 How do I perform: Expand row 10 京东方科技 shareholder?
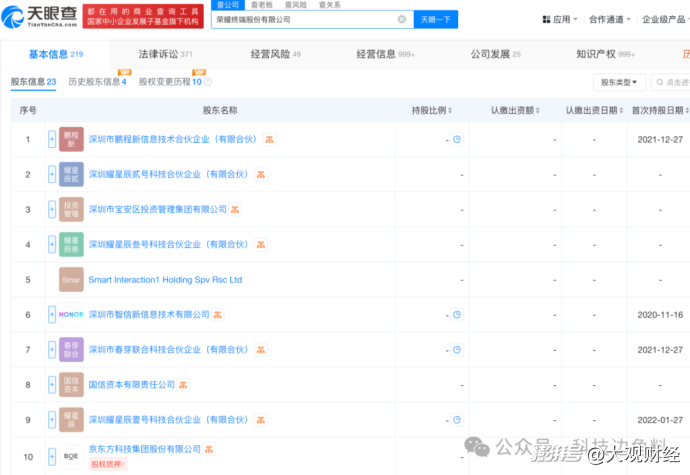(52, 457)
